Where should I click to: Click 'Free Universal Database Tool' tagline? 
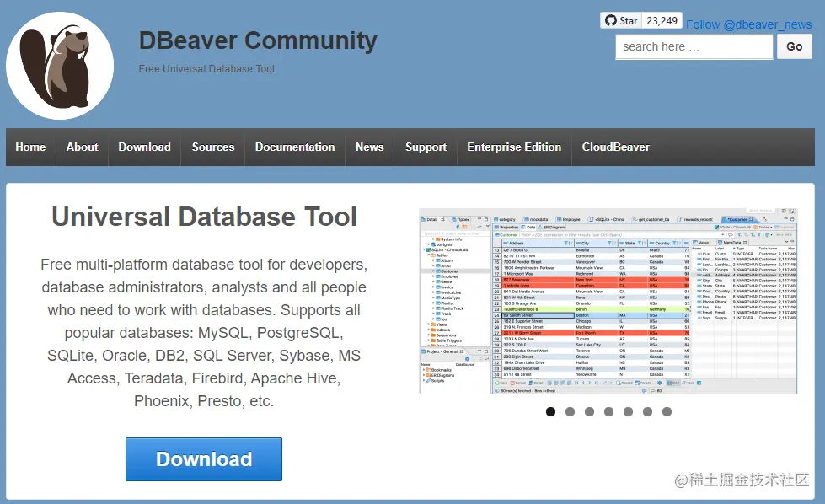point(206,69)
